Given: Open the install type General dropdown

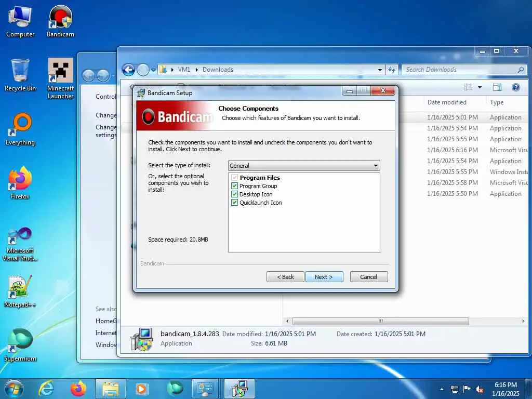Looking at the screenshot, I should [304, 166].
